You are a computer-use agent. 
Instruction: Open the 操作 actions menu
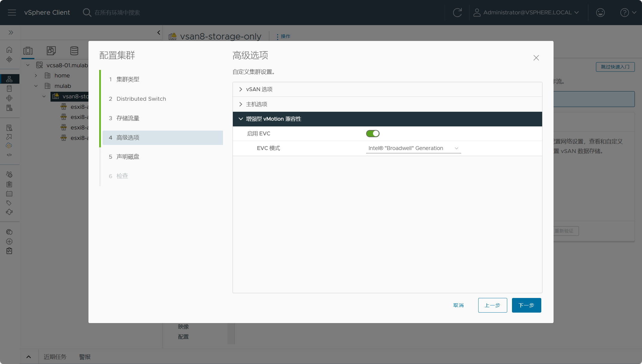pos(283,36)
